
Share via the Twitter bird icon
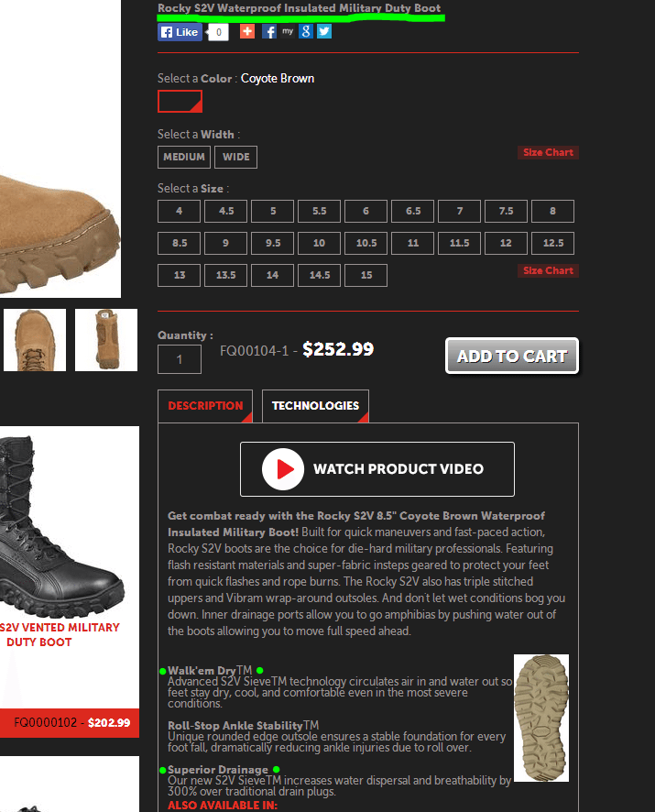(324, 31)
